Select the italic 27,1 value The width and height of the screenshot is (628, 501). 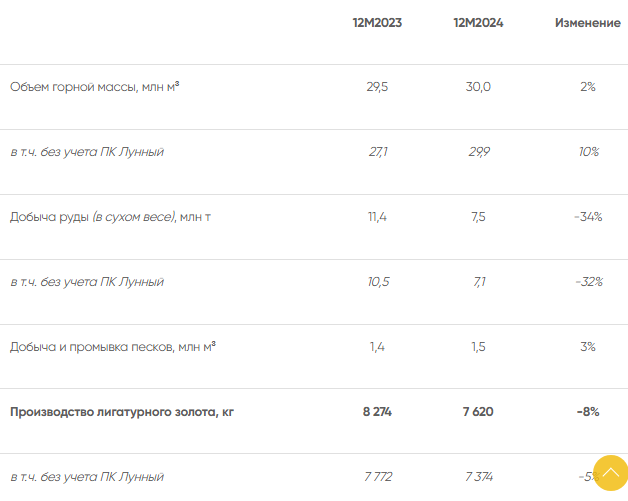377,152
